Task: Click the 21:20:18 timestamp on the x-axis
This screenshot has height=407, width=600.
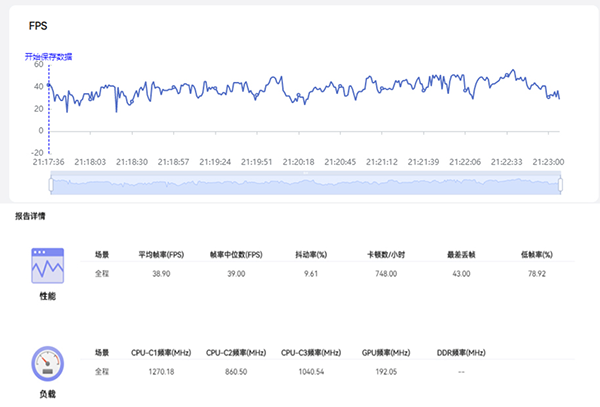Action: (299, 161)
